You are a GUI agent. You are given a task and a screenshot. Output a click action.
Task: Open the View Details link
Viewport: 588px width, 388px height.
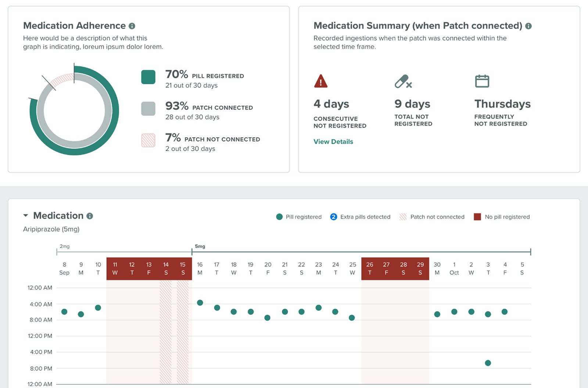point(333,141)
